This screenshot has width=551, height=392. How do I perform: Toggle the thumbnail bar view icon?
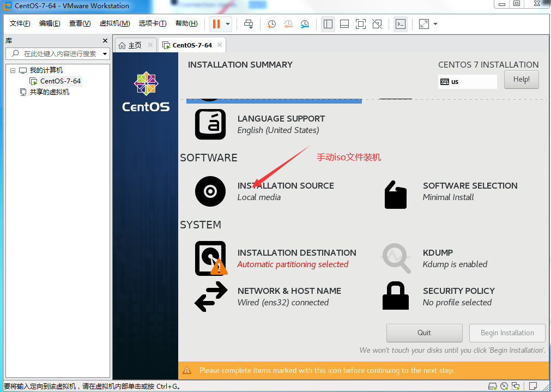(x=344, y=24)
